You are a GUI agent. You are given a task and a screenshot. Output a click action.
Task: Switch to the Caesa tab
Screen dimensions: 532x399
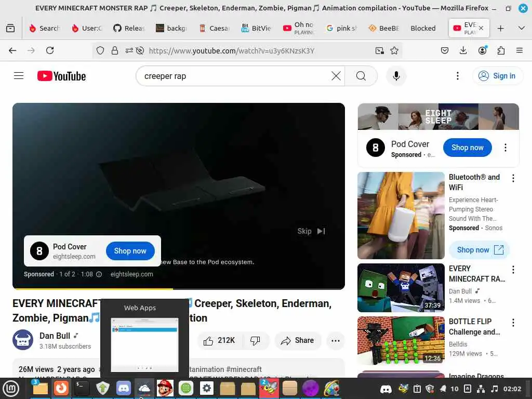click(x=214, y=28)
